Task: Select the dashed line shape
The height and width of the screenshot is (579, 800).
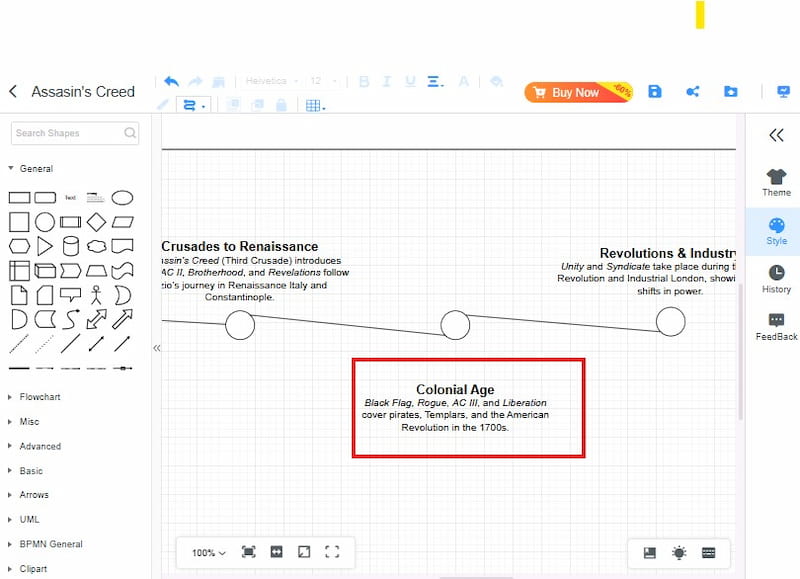Action: click(x=19, y=344)
